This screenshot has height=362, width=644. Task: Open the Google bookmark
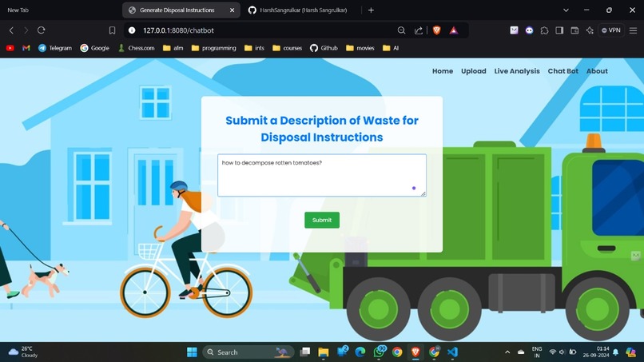tap(95, 48)
